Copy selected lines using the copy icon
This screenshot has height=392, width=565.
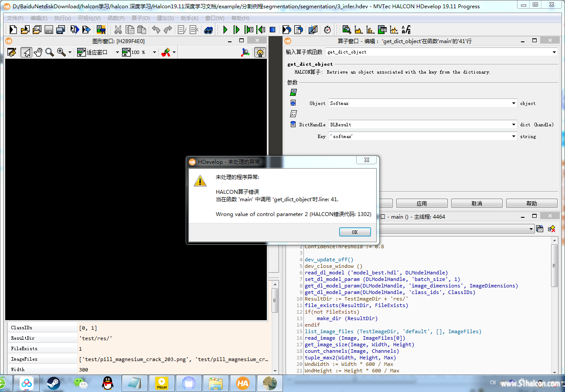click(x=130, y=30)
